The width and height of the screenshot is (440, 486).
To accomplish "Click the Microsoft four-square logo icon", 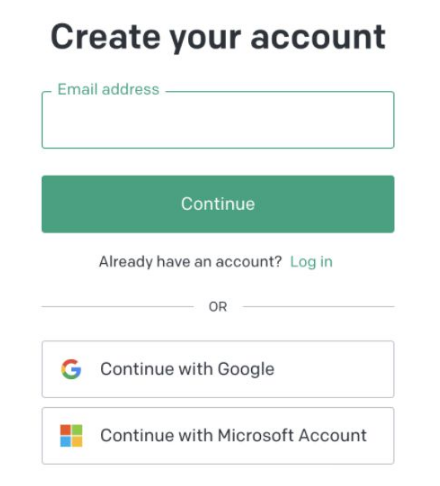I will tap(71, 435).
